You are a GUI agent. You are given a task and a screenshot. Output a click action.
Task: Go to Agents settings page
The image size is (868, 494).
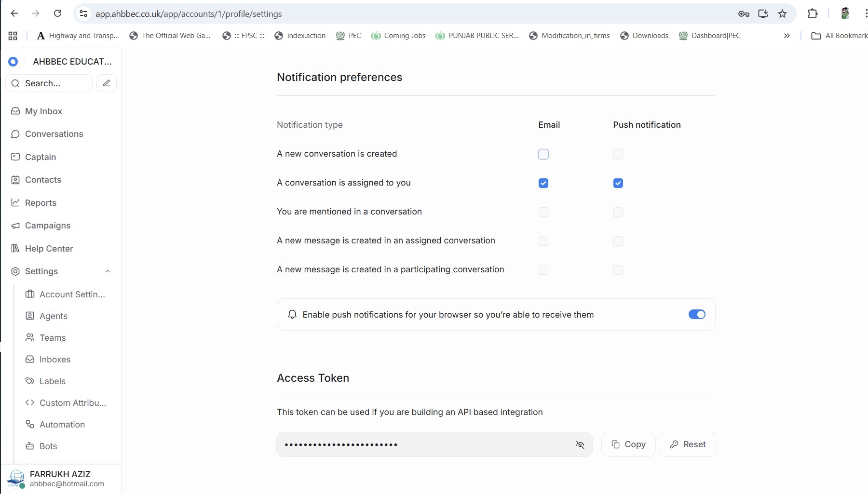tap(54, 316)
